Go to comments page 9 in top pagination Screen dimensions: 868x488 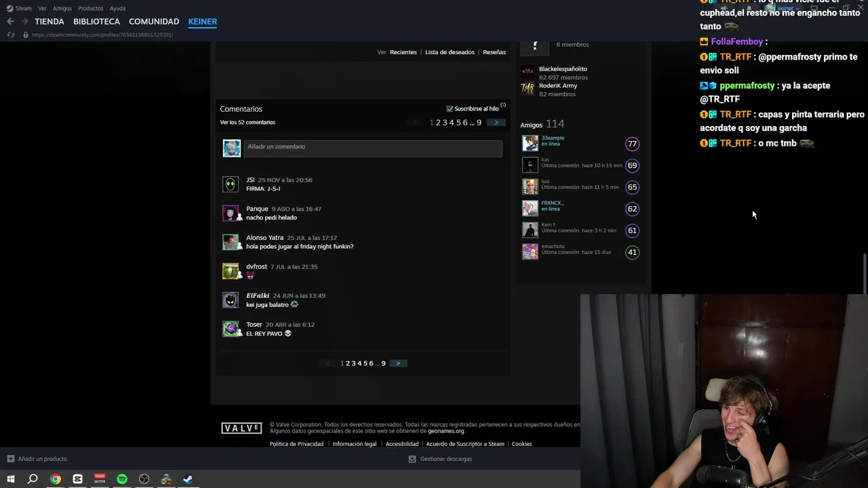pyautogui.click(x=479, y=123)
